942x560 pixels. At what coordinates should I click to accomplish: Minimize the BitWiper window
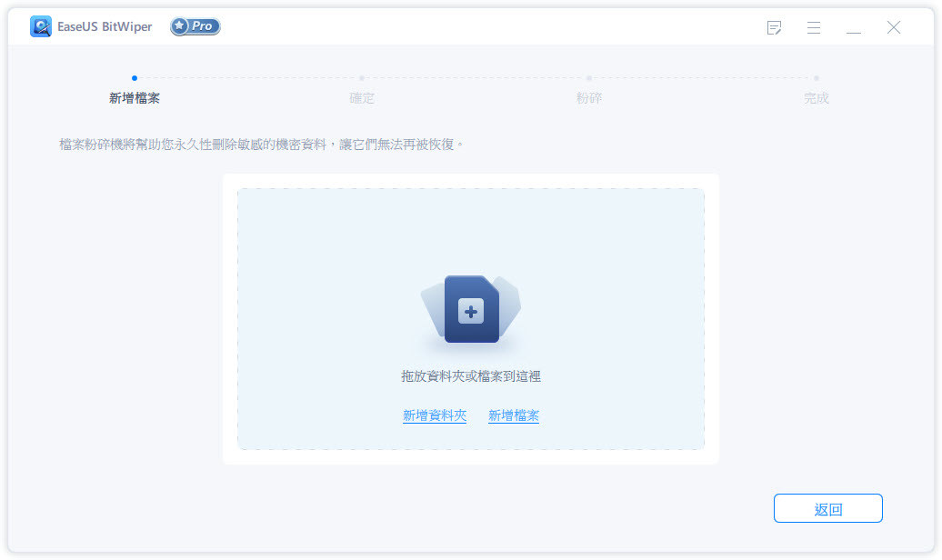point(854,28)
